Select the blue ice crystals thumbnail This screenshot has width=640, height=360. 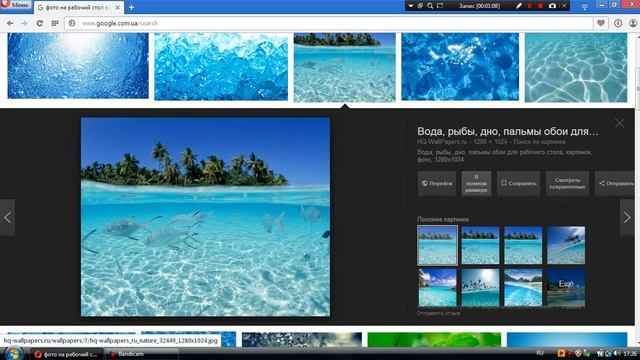221,67
